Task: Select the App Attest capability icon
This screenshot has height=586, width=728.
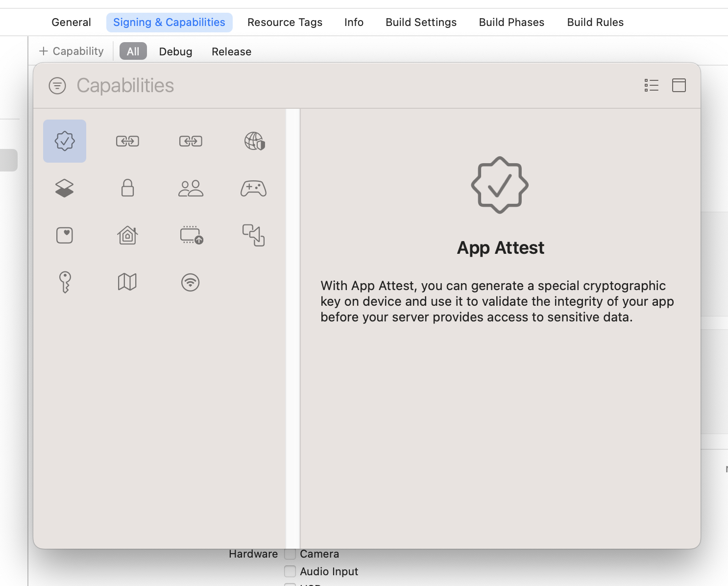Action: point(64,141)
